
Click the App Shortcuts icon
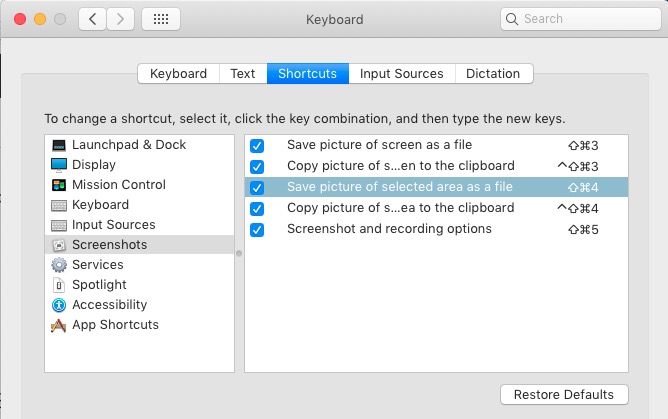coord(59,325)
